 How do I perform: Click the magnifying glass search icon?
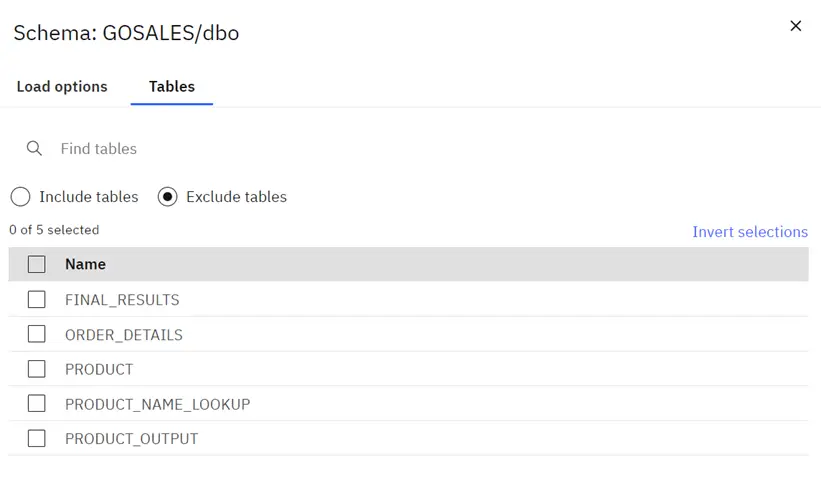(34, 149)
